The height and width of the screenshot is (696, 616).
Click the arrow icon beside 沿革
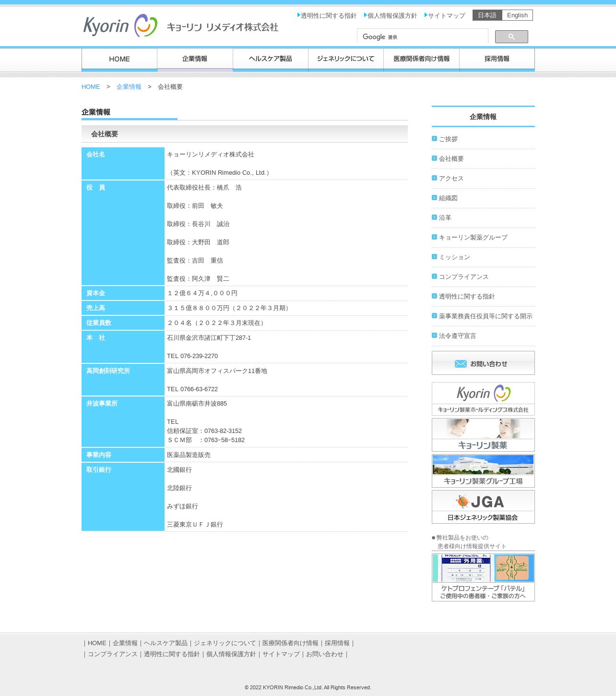[x=435, y=217]
